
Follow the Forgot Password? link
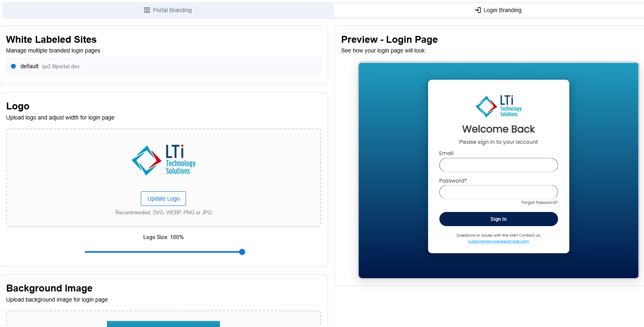click(539, 203)
